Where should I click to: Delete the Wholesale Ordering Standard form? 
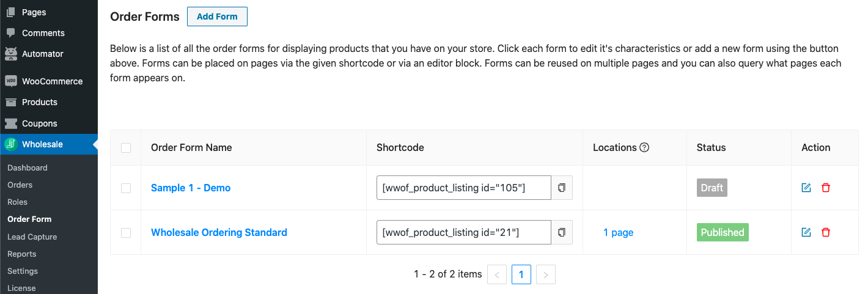(826, 232)
